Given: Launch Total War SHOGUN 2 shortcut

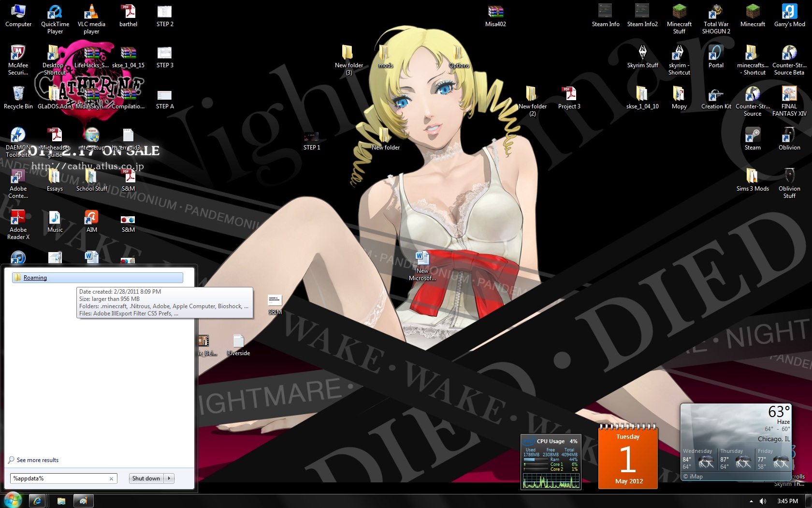Looking at the screenshot, I should point(716,19).
